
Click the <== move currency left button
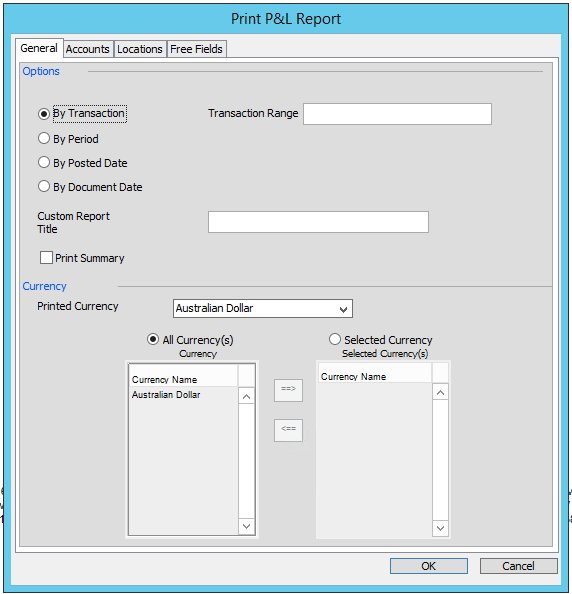[288, 430]
